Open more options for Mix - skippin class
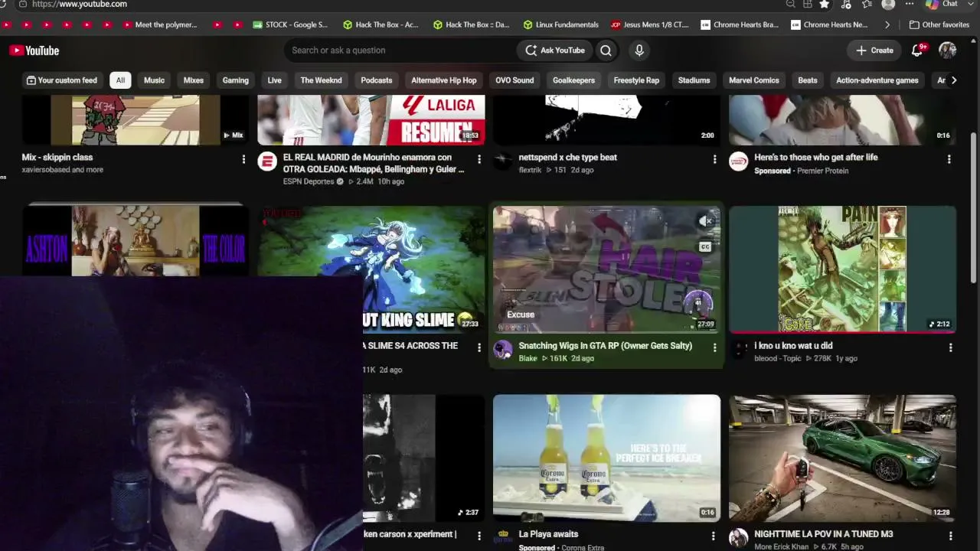The width and height of the screenshot is (980, 551). pyautogui.click(x=243, y=159)
